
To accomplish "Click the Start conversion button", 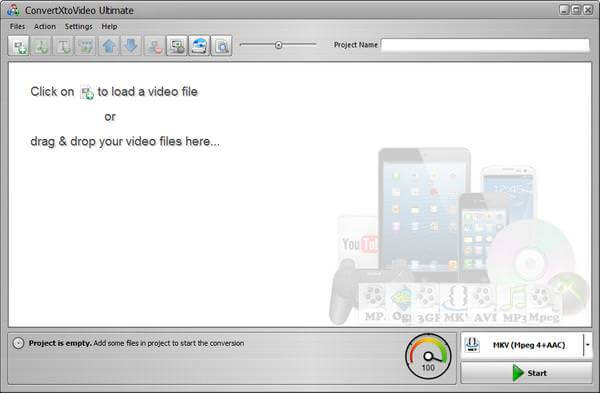I will pos(526,373).
